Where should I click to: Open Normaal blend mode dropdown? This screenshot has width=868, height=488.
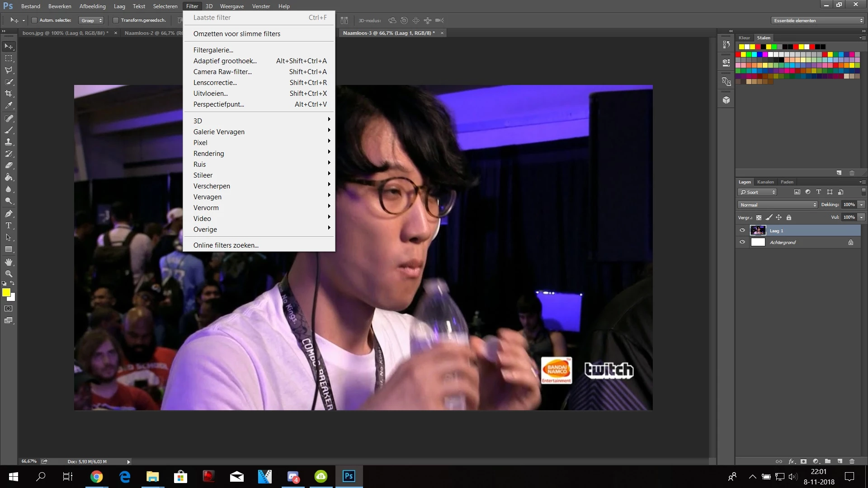point(778,205)
